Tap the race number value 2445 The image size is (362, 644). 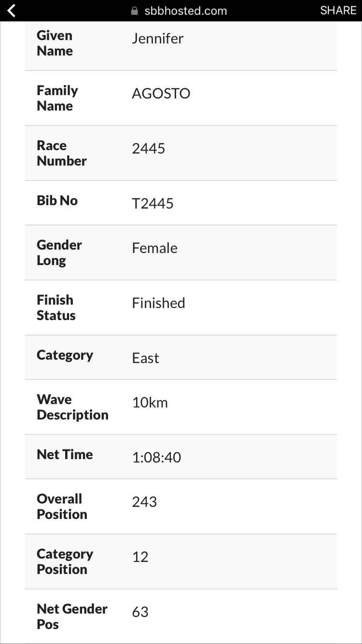(149, 149)
